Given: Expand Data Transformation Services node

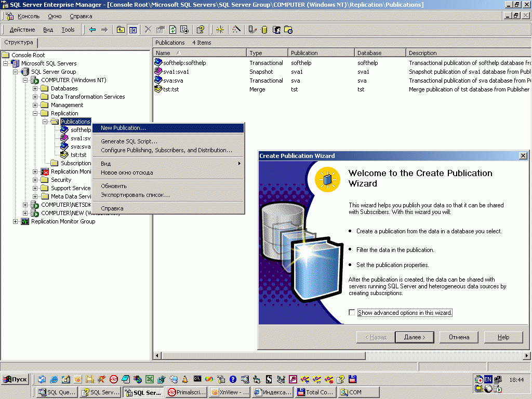Looking at the screenshot, I should click(x=35, y=97).
